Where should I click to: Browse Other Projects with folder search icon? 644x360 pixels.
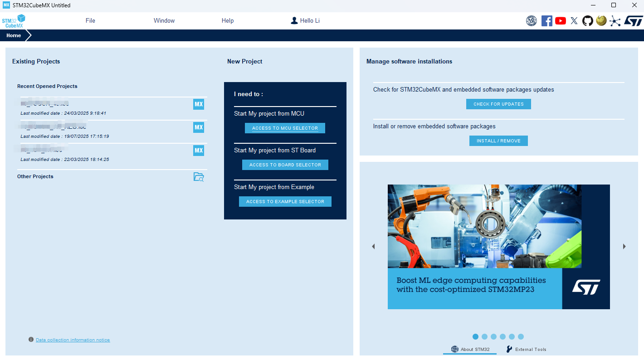(199, 177)
